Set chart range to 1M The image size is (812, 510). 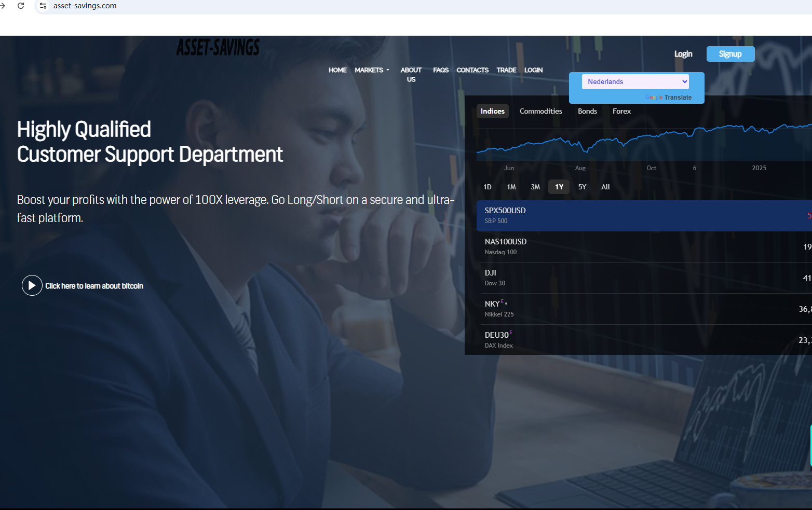[511, 187]
